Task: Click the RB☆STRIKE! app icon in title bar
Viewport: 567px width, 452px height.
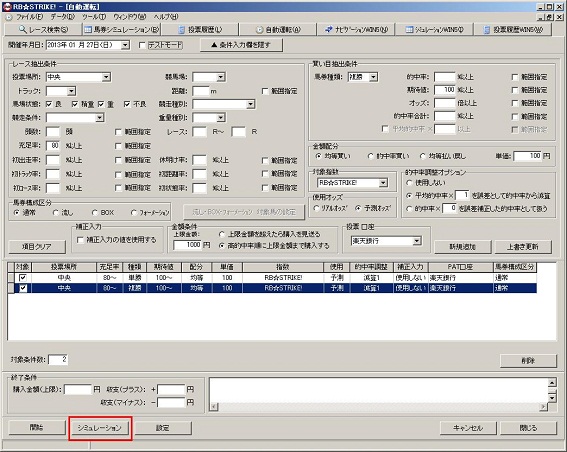Action: [7, 7]
